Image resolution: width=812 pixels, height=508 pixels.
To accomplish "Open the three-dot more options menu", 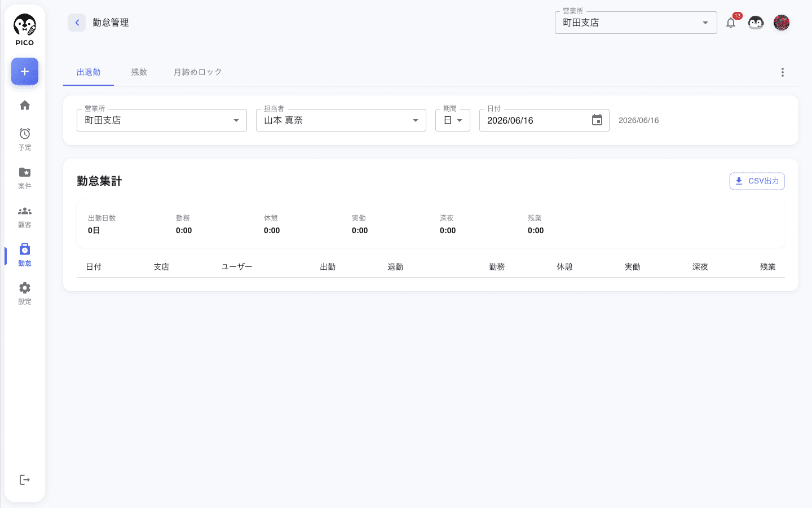I will point(783,72).
